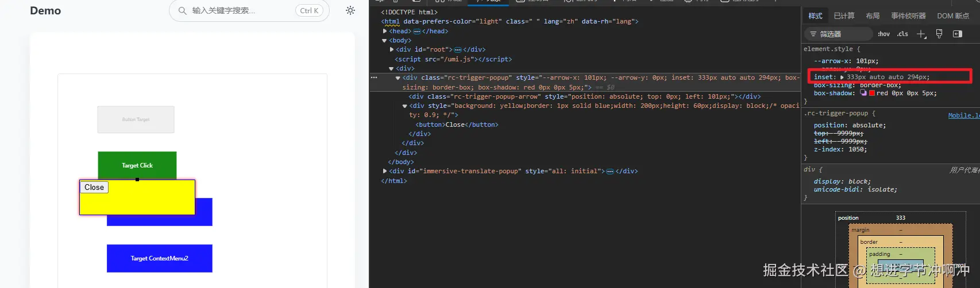Expand the immersive-translate-popup div node
The height and width of the screenshot is (288, 980).
(385, 171)
